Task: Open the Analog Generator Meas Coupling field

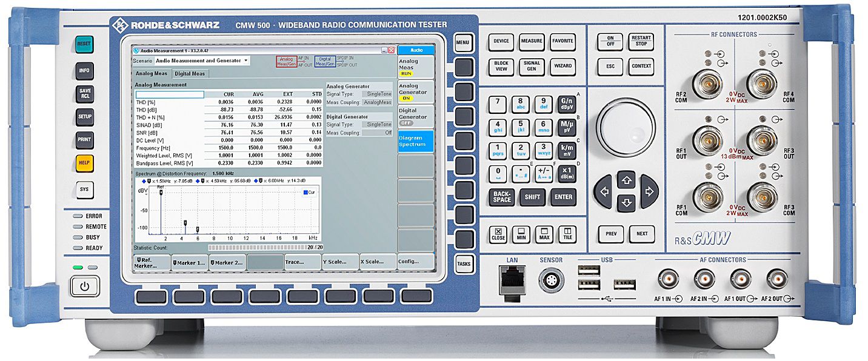Action: click(377, 102)
